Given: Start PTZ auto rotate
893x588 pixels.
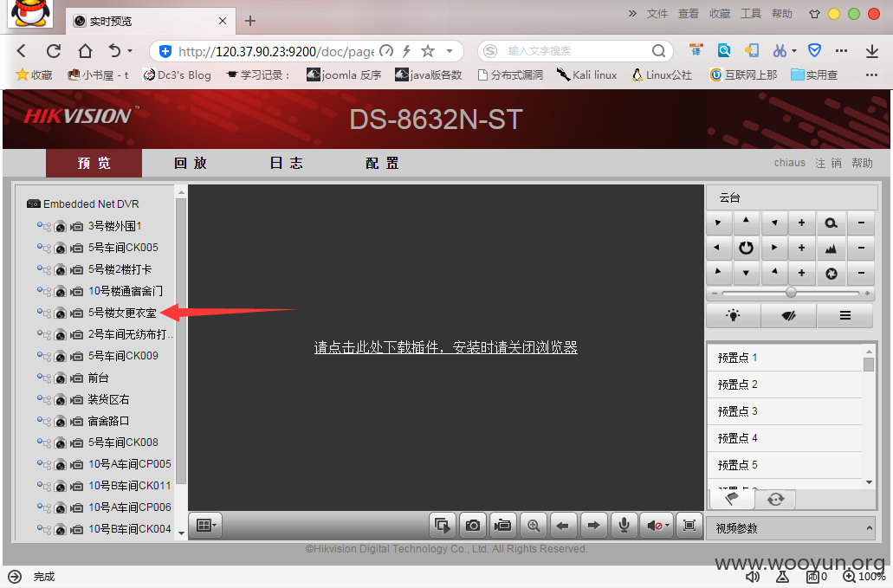Looking at the screenshot, I should coord(746,248).
